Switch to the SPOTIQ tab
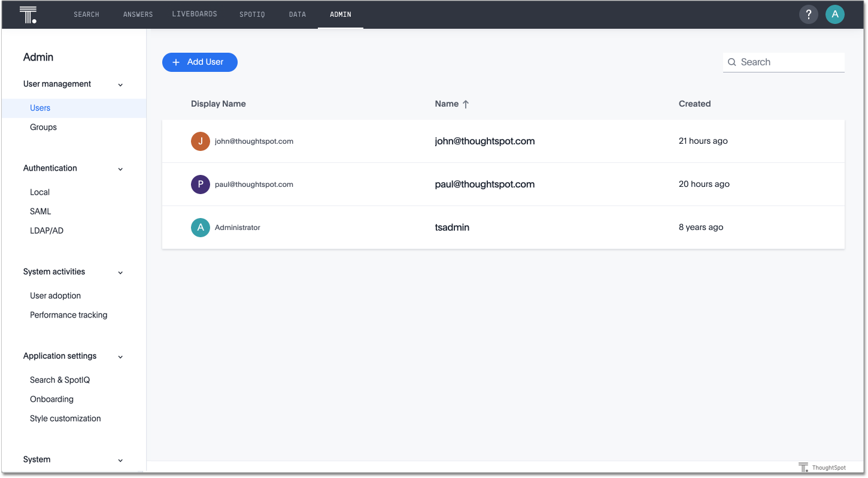 (x=252, y=14)
